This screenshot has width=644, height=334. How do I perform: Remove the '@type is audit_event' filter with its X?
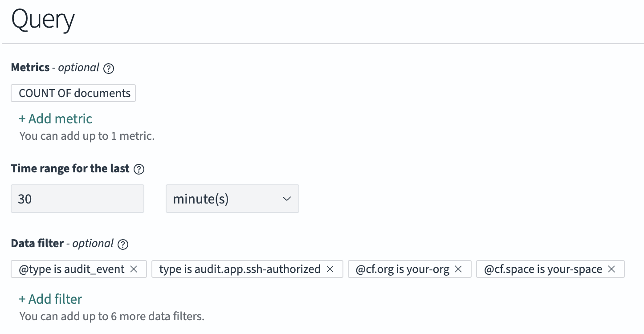coord(133,269)
